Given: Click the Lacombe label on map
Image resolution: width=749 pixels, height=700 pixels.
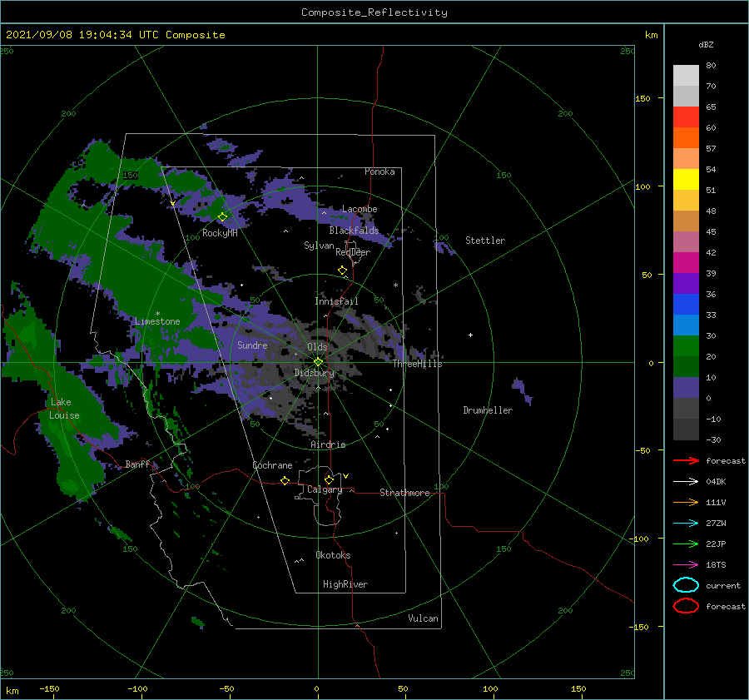Looking at the screenshot, I should tap(360, 209).
